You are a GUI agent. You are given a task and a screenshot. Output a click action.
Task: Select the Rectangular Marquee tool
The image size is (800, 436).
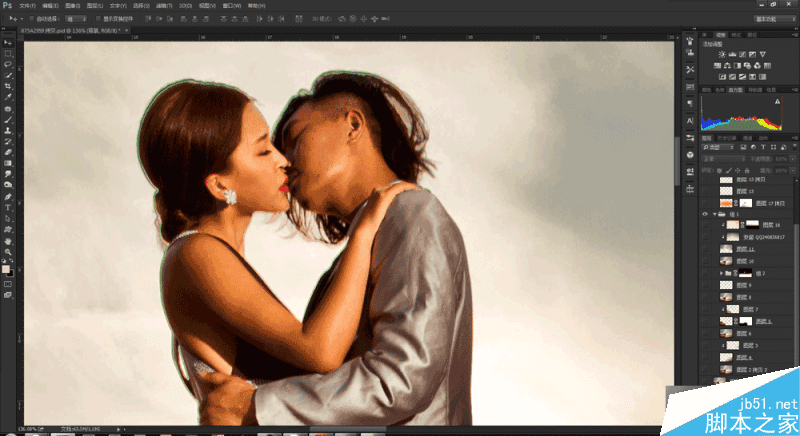click(8, 54)
